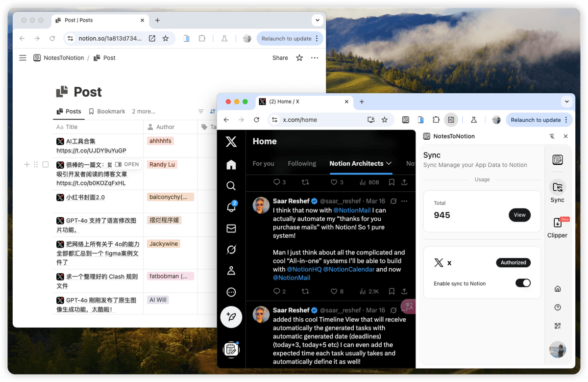This screenshot has height=382, width=588.
Task: Select Posts view tab in Notion
Action: point(69,111)
